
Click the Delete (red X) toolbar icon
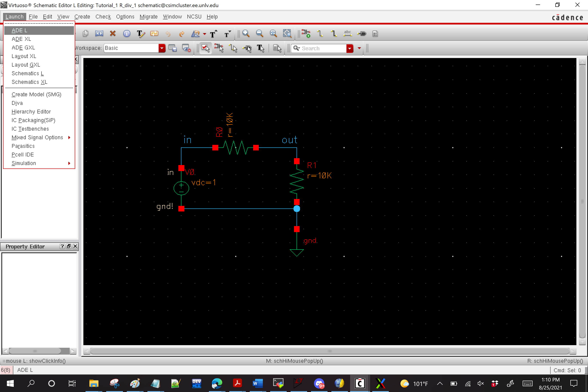113,34
